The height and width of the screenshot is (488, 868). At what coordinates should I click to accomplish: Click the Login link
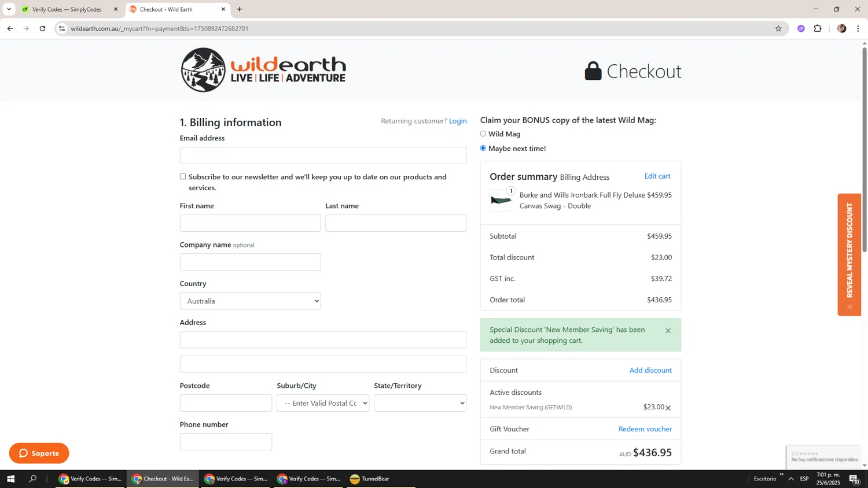458,121
